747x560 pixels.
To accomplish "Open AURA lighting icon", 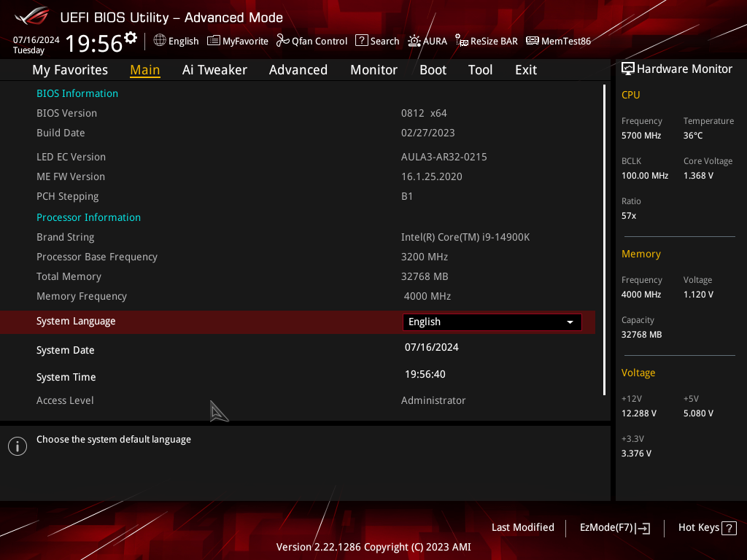I will click(x=414, y=41).
